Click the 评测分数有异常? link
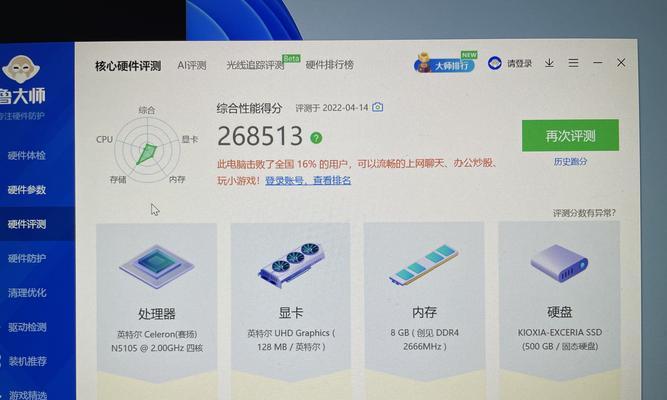This screenshot has width=667, height=400. 584,213
